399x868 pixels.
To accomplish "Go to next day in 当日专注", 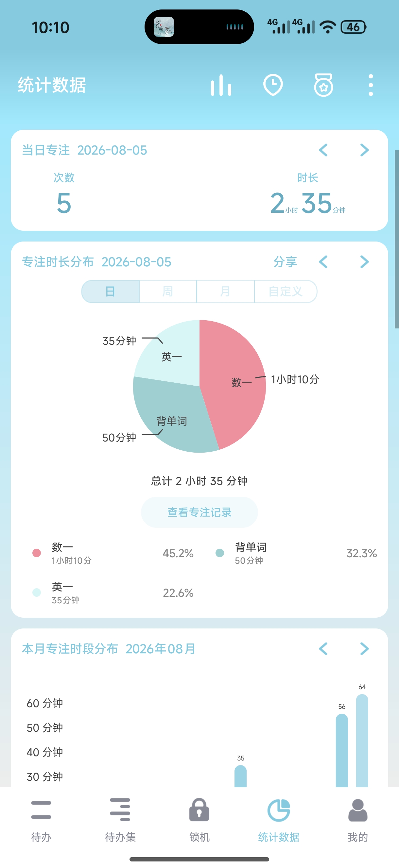I will [x=364, y=150].
